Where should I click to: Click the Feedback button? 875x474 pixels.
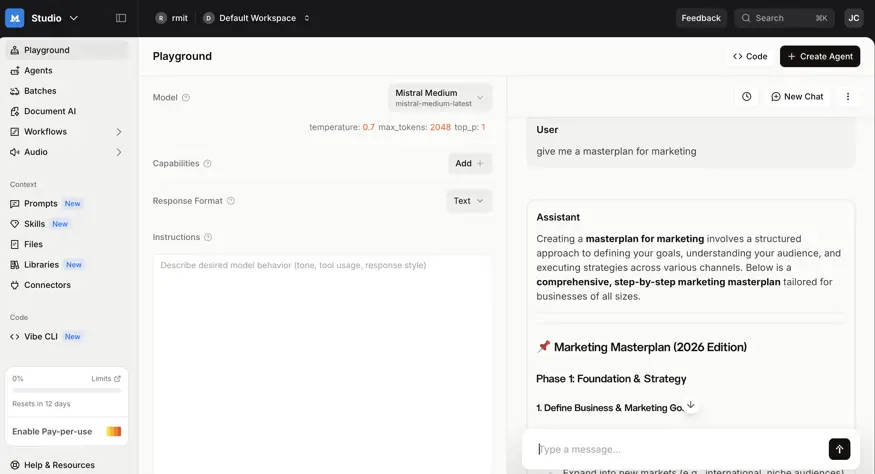pos(701,18)
